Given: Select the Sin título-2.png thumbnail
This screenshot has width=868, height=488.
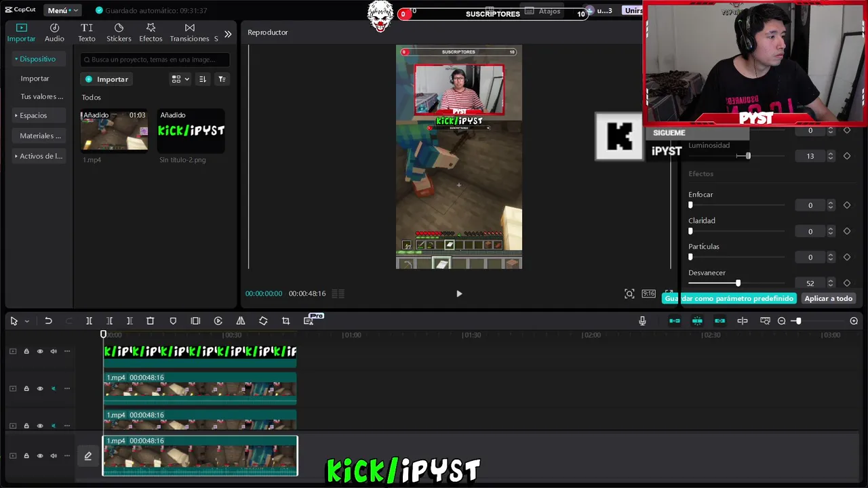Looking at the screenshot, I should [x=191, y=130].
